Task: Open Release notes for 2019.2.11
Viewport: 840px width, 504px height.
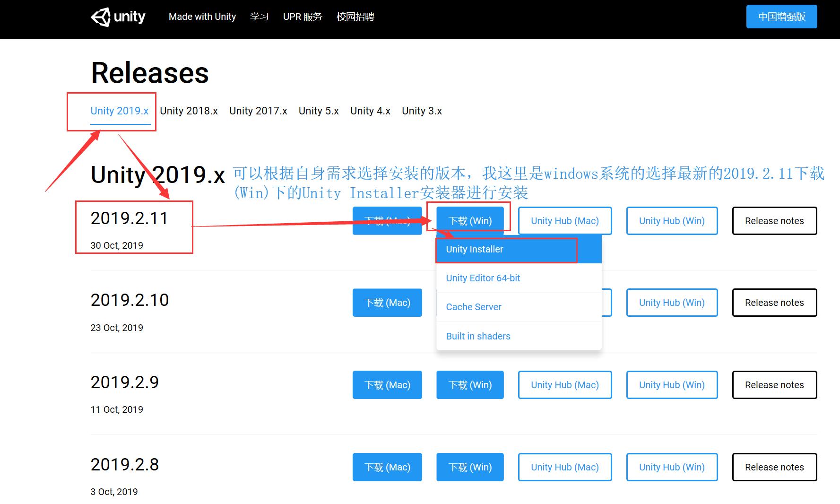Action: click(774, 220)
